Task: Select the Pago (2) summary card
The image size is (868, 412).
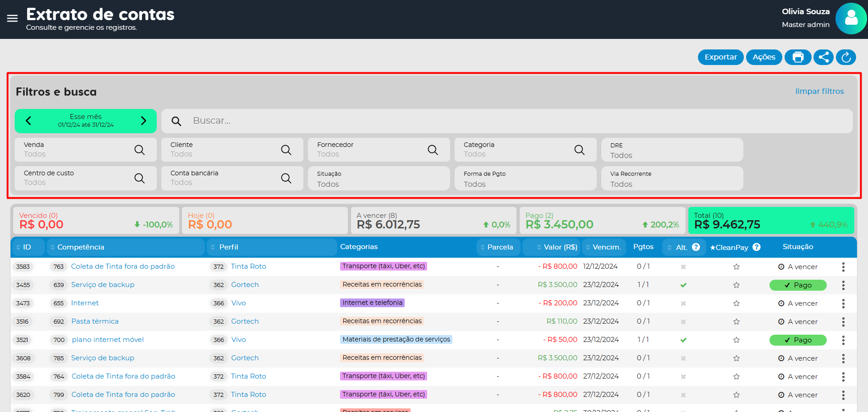Action: (x=602, y=221)
